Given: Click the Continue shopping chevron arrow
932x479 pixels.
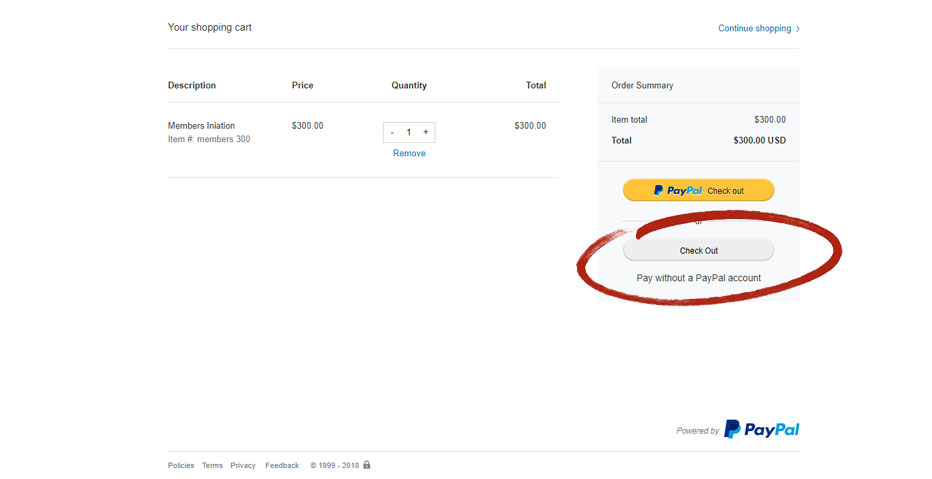Looking at the screenshot, I should [798, 29].
